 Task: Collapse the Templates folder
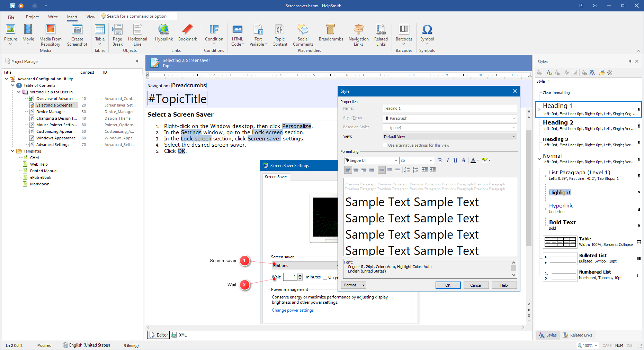pos(13,151)
